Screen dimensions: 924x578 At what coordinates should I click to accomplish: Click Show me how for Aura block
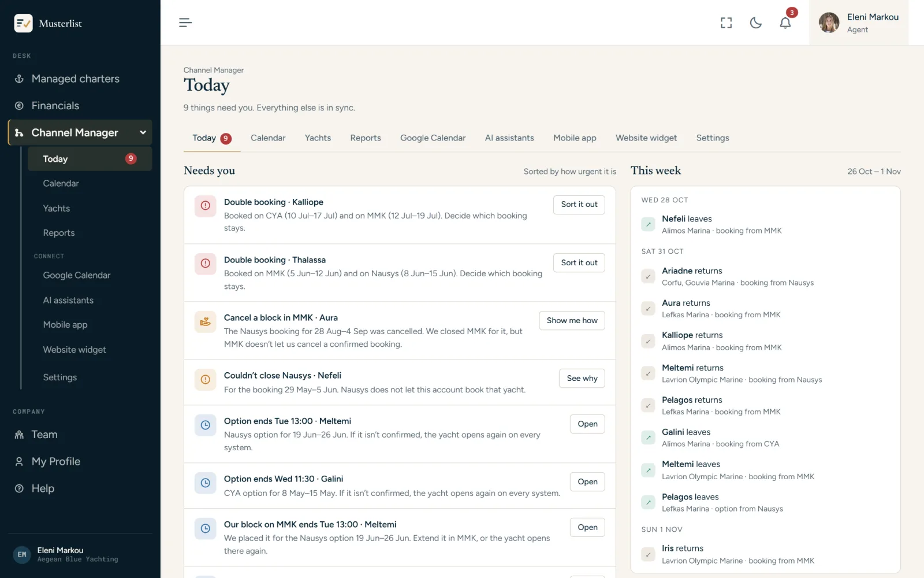[x=572, y=320]
